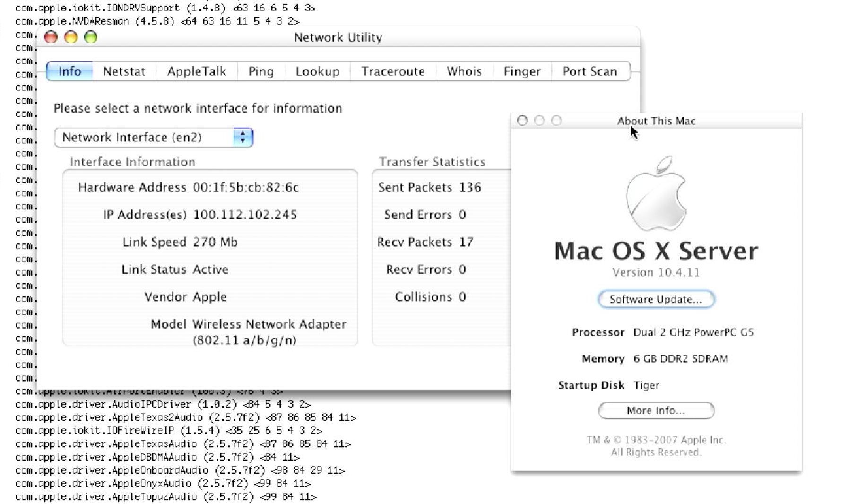Open the Finger tab
Screen dimensions: 849x504
point(522,71)
